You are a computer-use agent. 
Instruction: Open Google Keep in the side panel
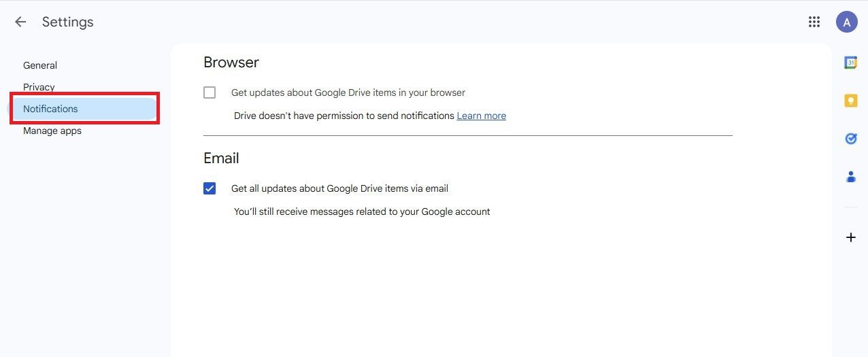pyautogui.click(x=851, y=101)
